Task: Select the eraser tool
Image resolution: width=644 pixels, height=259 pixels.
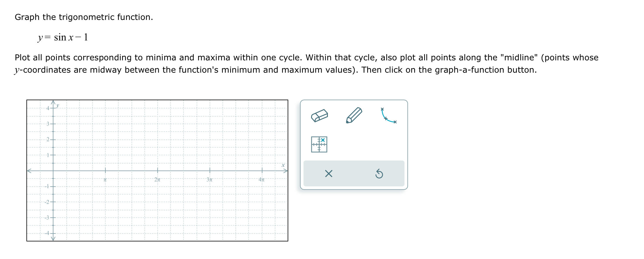Action: pos(319,116)
